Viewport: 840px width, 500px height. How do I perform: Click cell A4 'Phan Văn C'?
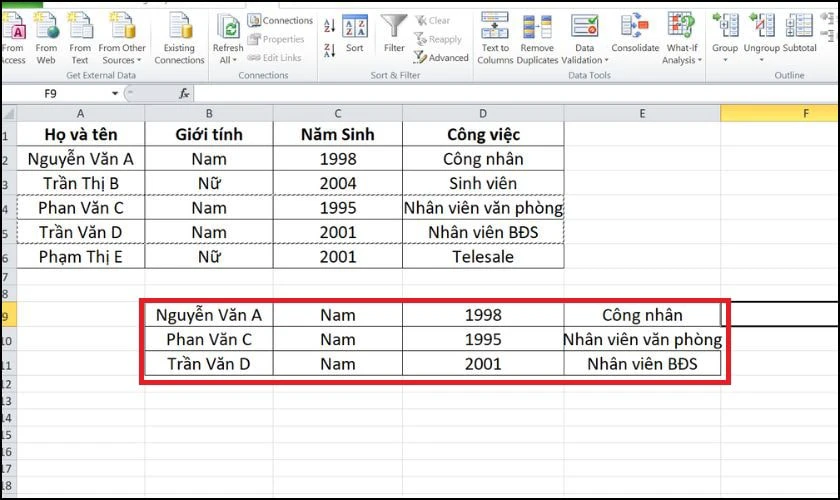pyautogui.click(x=80, y=207)
